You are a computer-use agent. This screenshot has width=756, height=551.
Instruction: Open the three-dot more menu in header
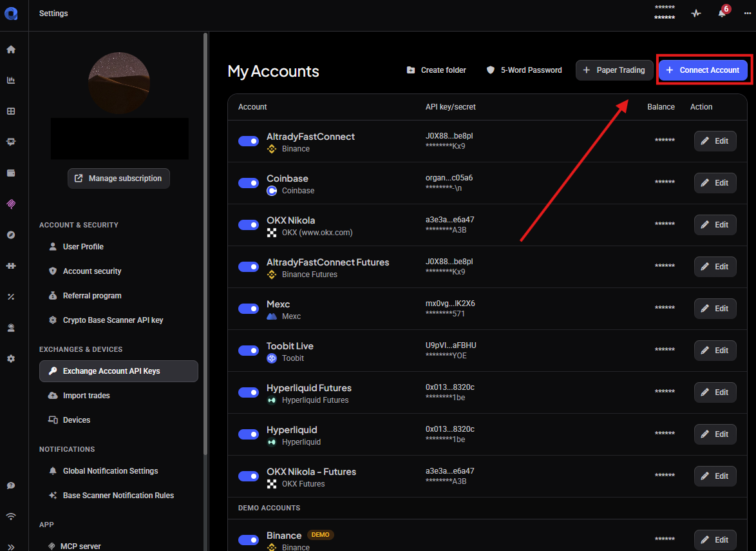click(x=748, y=14)
